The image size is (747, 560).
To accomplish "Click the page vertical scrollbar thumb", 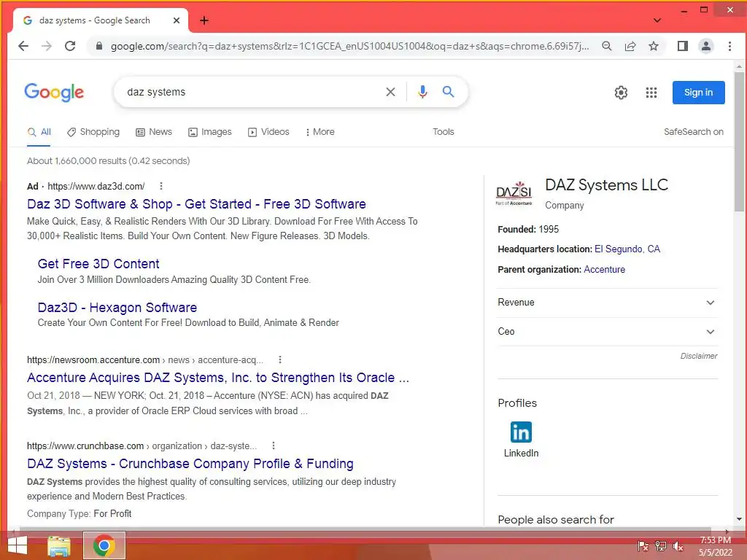I will [x=739, y=141].
